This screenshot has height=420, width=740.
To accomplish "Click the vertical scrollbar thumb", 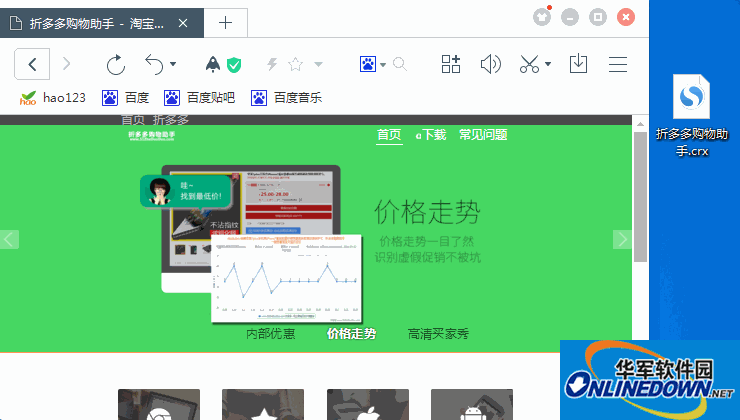I will (x=640, y=197).
